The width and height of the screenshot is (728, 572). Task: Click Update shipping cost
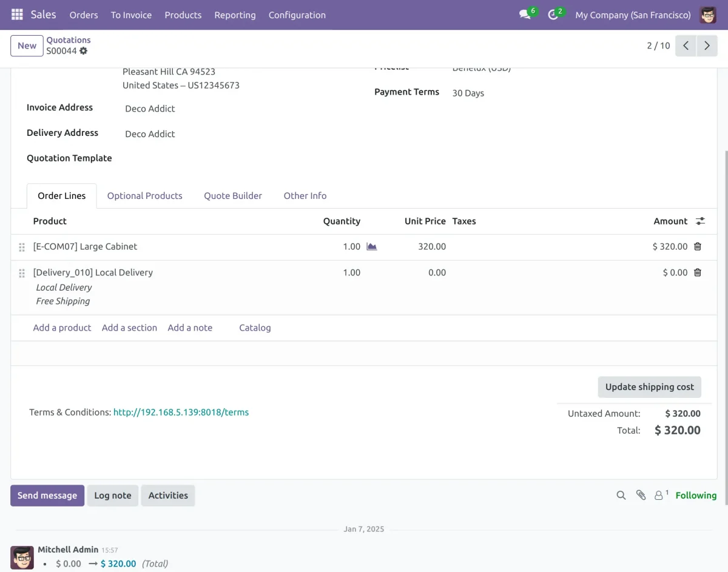click(x=649, y=386)
